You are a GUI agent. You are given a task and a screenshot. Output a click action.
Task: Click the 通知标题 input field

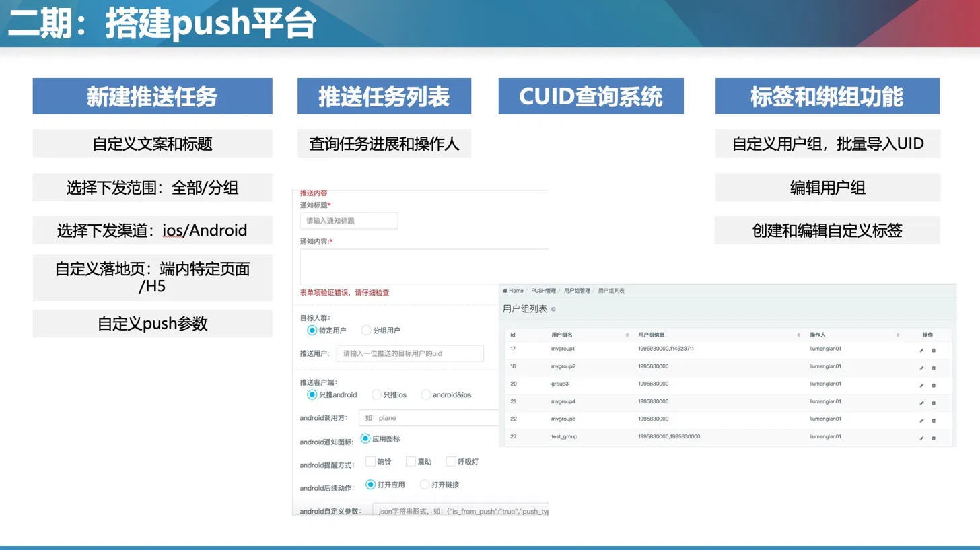(349, 221)
